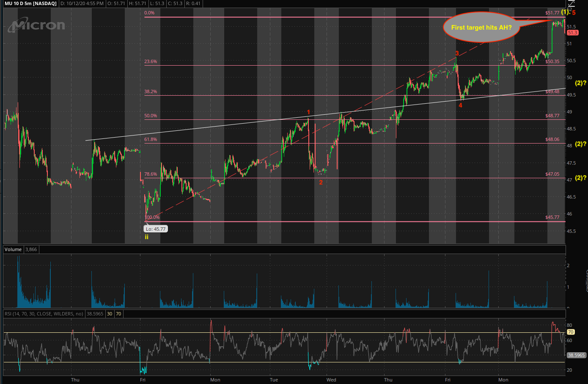This screenshot has width=588, height=384.
Task: Select the red wave label 3
Action: [457, 54]
